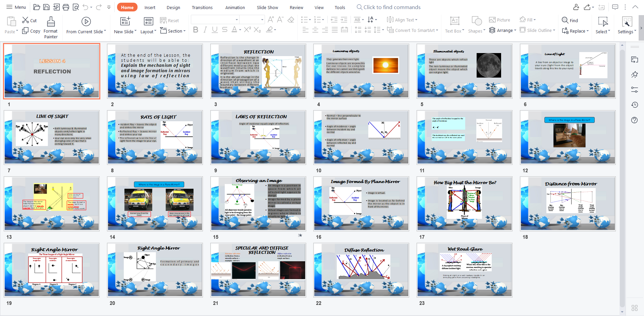Image resolution: width=644 pixels, height=316 pixels.
Task: Insert a Text Box
Action: [x=455, y=25]
